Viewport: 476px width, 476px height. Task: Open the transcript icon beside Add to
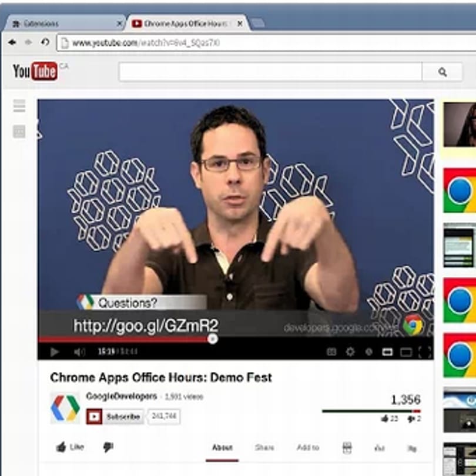coord(347,447)
